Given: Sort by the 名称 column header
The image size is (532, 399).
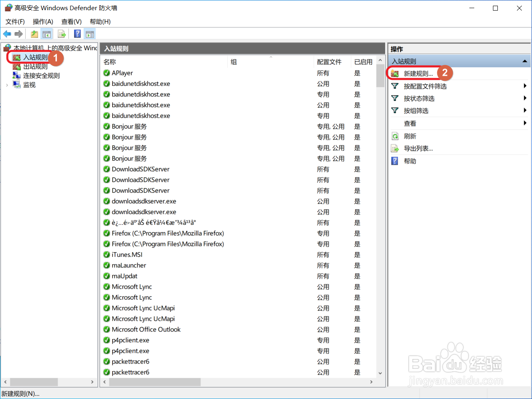Looking at the screenshot, I should pos(164,62).
